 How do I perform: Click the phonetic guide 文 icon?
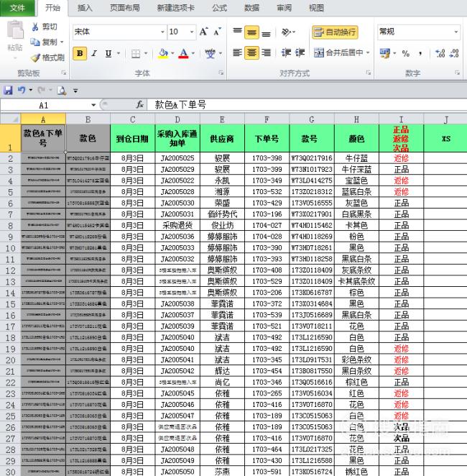click(210, 54)
